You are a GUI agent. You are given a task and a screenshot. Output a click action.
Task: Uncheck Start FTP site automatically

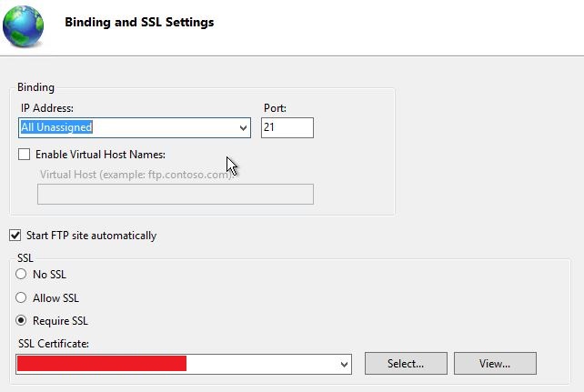pyautogui.click(x=15, y=236)
